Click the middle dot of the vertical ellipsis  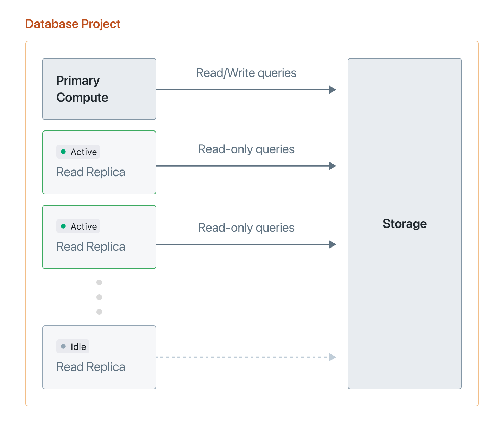pos(99,297)
